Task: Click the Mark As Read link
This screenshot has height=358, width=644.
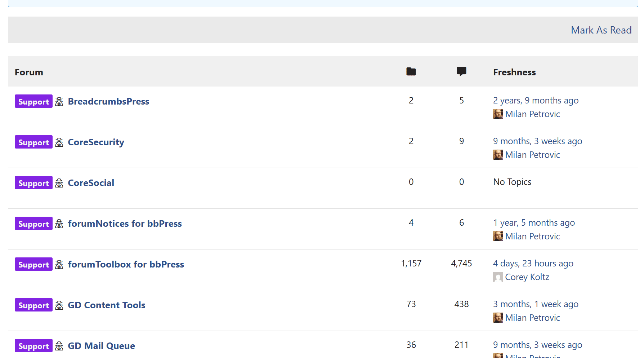Action: [x=601, y=30]
